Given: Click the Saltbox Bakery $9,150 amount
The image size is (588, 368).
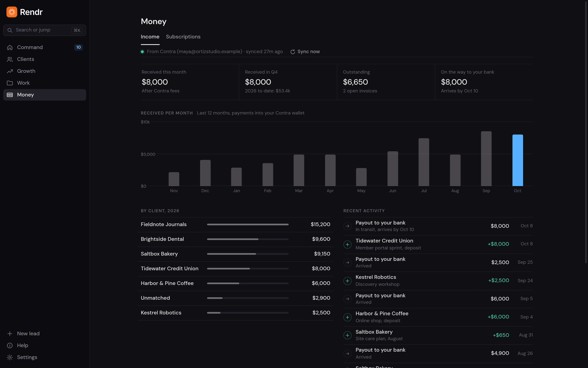Looking at the screenshot, I should coord(322,254).
